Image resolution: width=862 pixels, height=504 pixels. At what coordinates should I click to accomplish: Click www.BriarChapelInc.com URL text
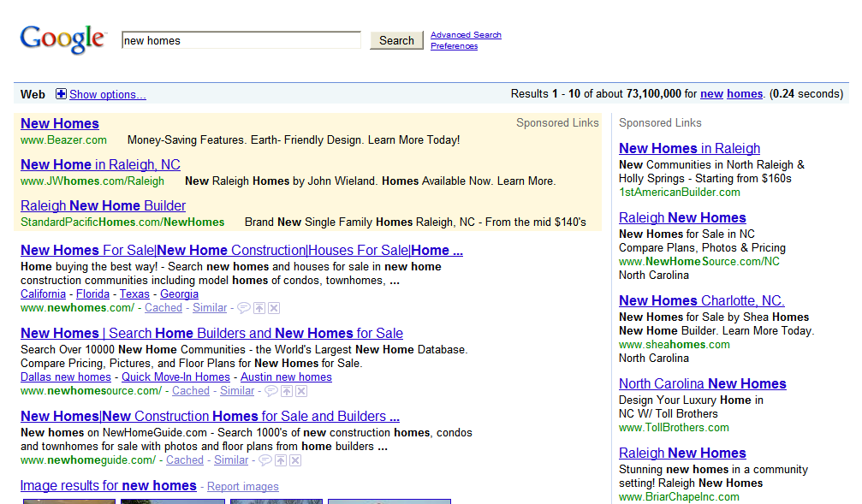coord(679,497)
